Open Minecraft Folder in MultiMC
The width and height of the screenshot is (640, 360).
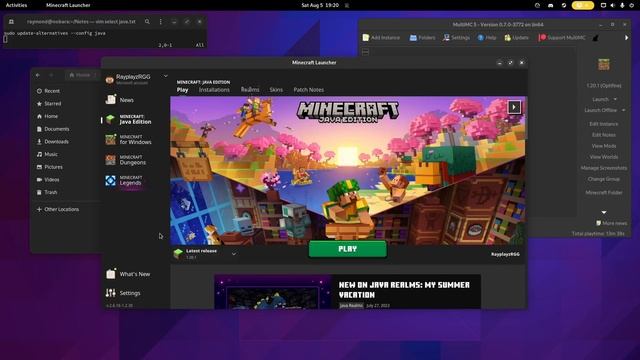pyautogui.click(x=604, y=192)
